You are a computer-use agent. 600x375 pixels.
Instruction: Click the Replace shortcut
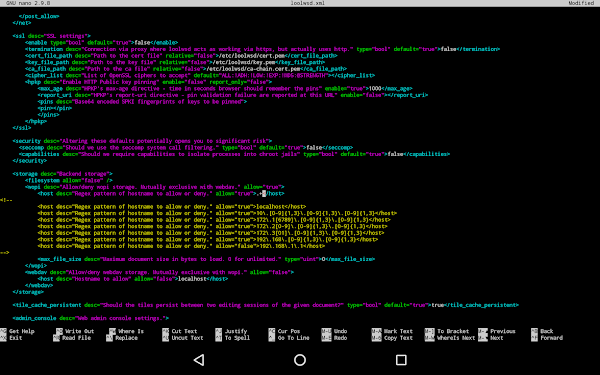coord(123,338)
